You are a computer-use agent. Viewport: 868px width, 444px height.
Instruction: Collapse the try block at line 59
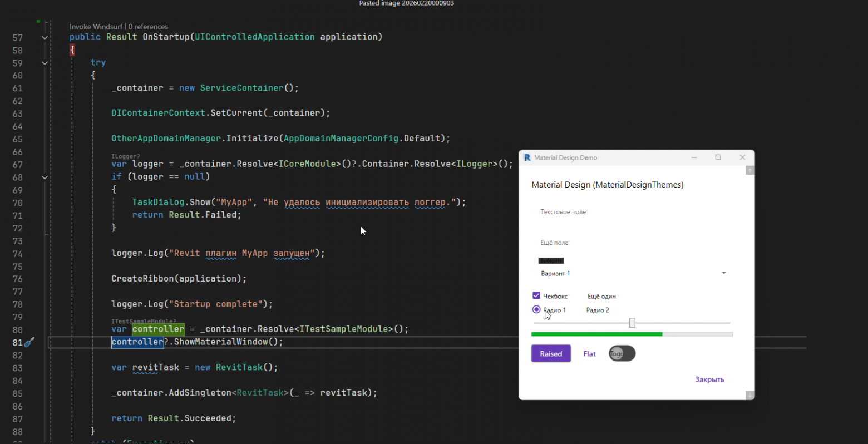click(x=45, y=63)
